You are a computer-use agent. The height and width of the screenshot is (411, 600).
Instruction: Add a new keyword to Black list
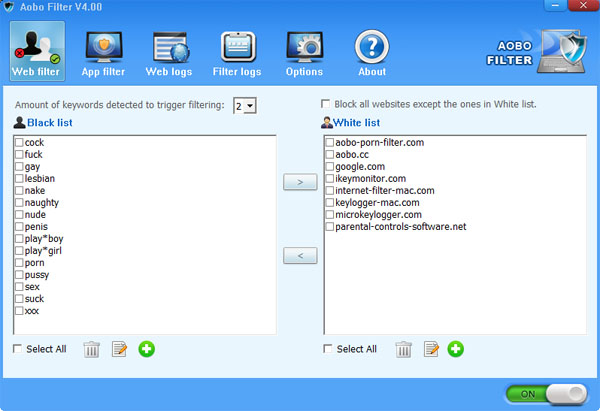pos(147,349)
